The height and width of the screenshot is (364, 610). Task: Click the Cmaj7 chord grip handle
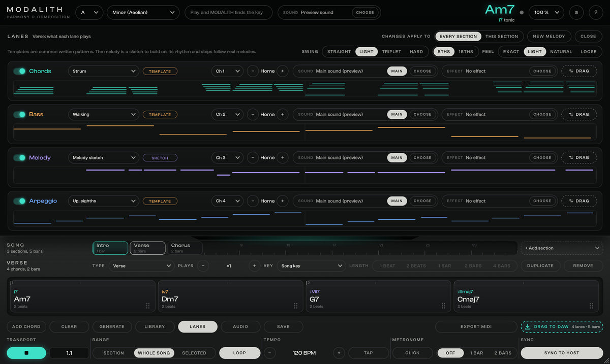[x=591, y=306]
